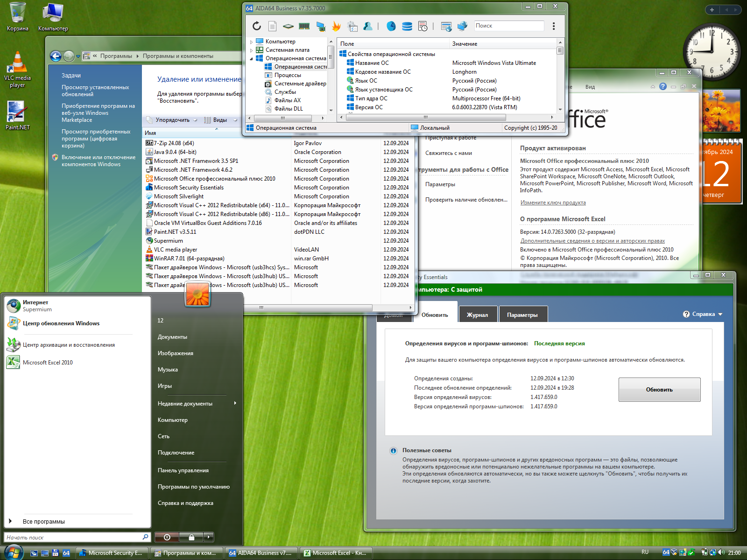The height and width of the screenshot is (560, 747).
Task: Click the Обновить button in Security Essentials
Action: pyautogui.click(x=659, y=389)
